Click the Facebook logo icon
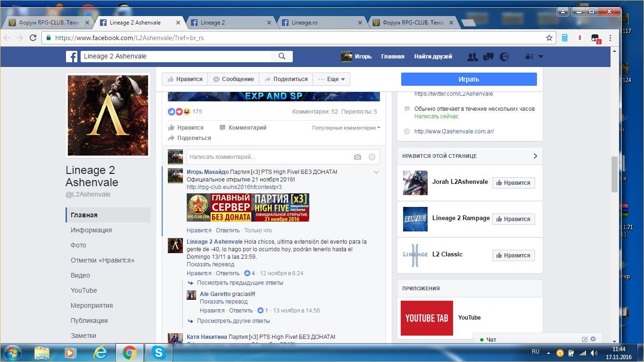This screenshot has width=644, height=362. tap(72, 57)
